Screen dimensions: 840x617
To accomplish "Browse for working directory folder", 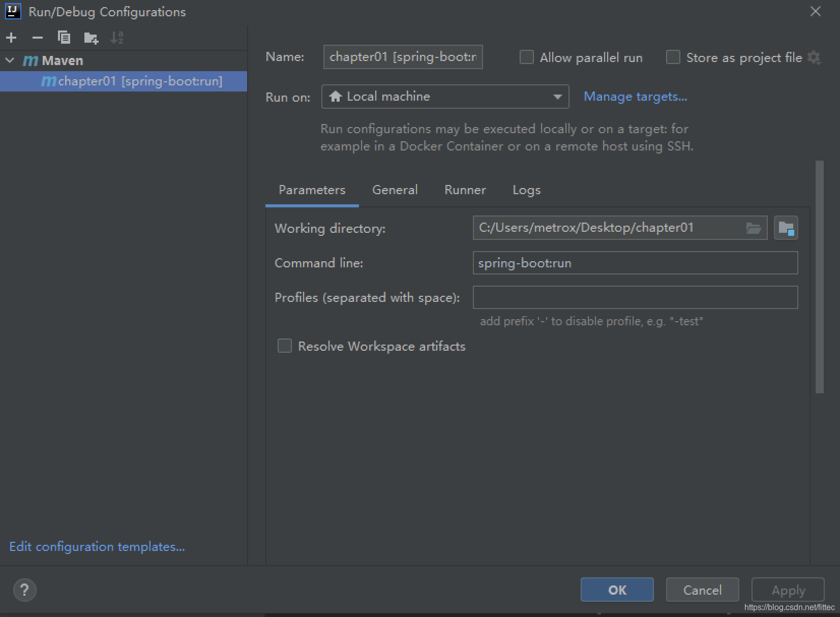I will point(754,228).
